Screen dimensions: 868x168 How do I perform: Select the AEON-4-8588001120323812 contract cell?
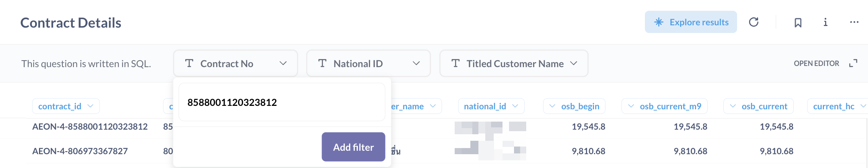tap(90, 127)
